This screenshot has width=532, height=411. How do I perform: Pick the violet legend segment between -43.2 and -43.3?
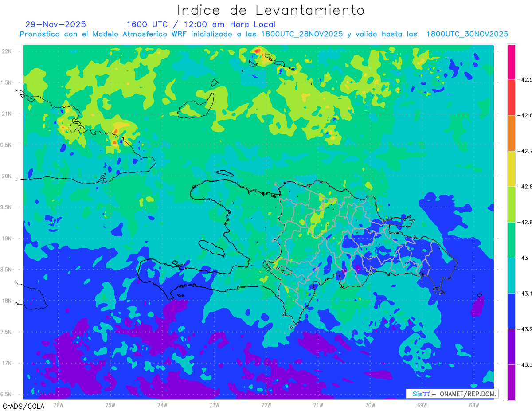(511, 347)
